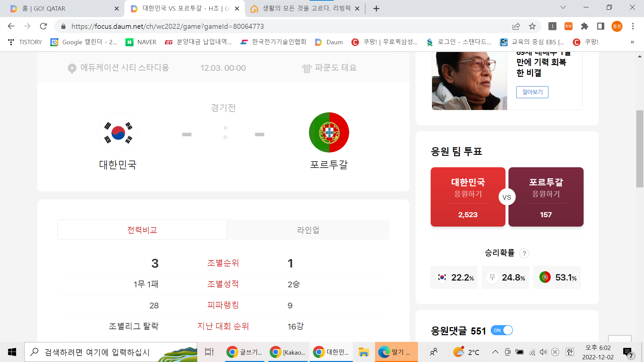
Task: Click the share page icon
Action: (x=516, y=26)
